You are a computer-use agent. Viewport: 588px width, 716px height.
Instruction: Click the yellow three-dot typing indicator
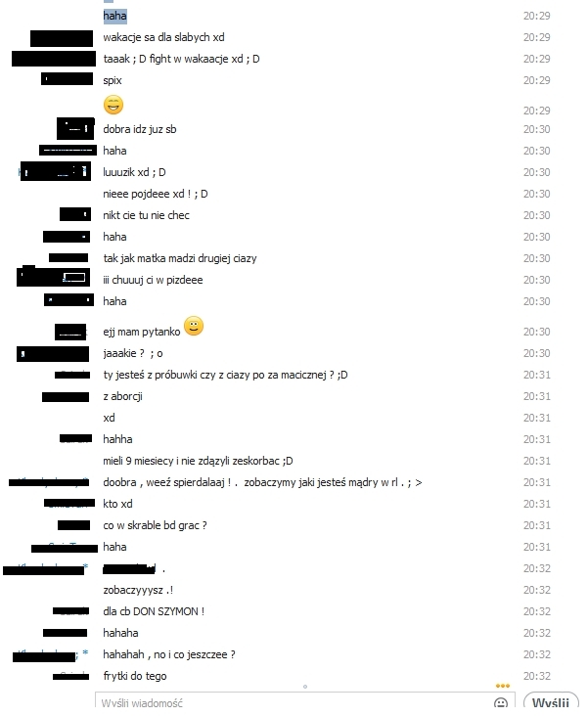pyautogui.click(x=503, y=686)
